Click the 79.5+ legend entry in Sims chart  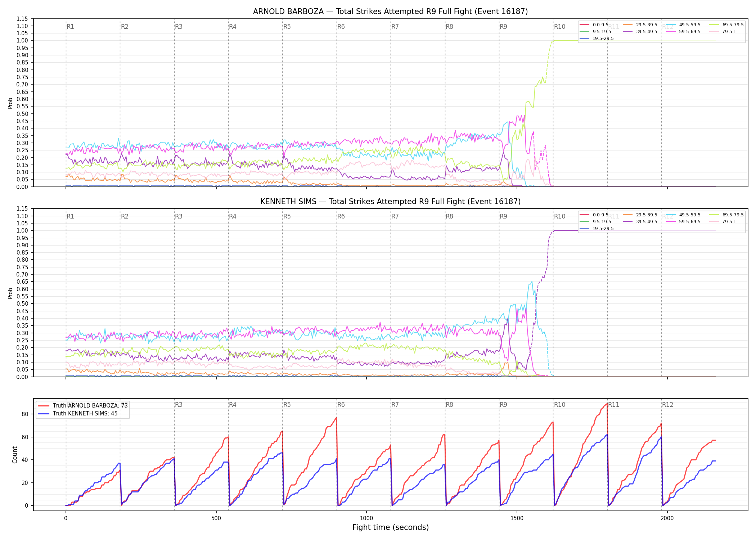tap(723, 222)
